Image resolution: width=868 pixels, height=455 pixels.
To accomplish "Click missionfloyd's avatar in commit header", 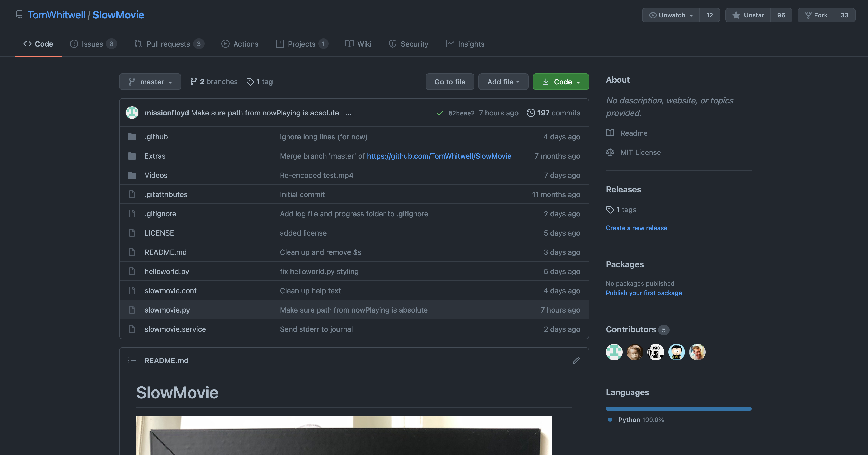I will [x=132, y=113].
